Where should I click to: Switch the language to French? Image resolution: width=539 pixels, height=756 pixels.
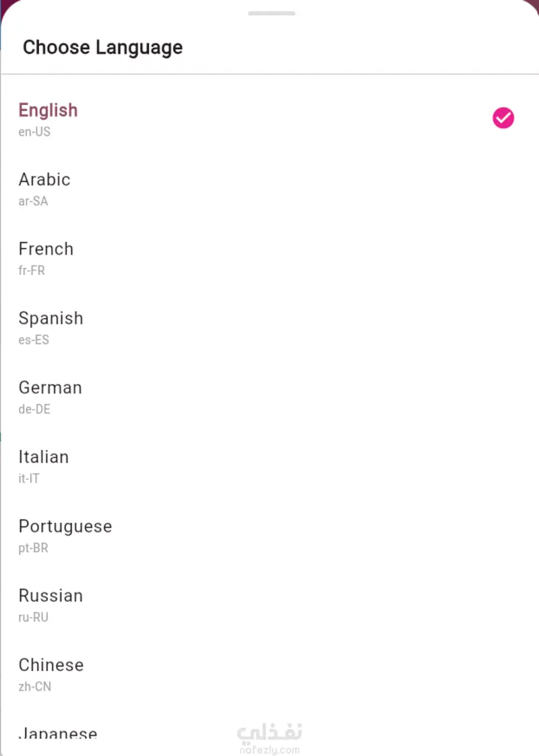[46, 249]
